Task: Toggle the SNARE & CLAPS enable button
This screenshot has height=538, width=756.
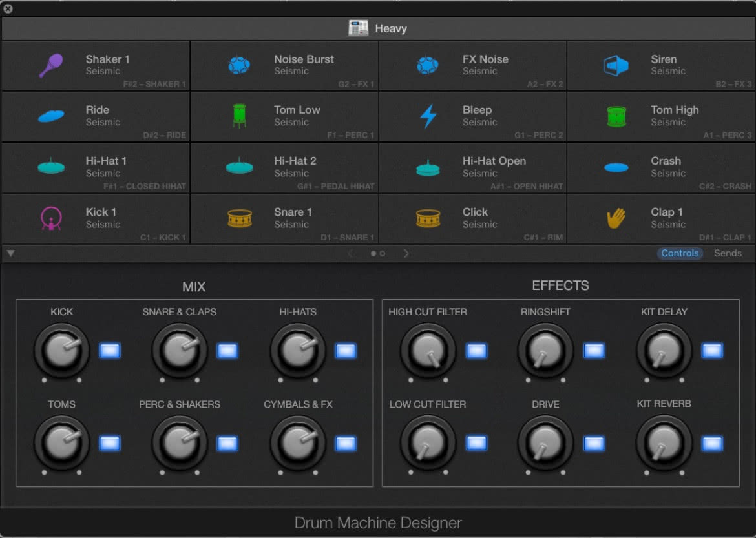Action: point(227,351)
